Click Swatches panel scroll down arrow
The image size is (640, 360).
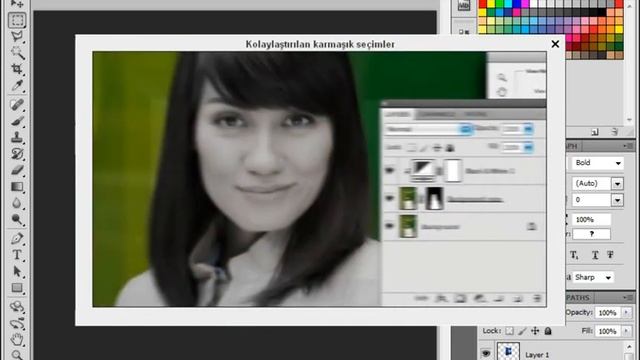pyautogui.click(x=629, y=120)
